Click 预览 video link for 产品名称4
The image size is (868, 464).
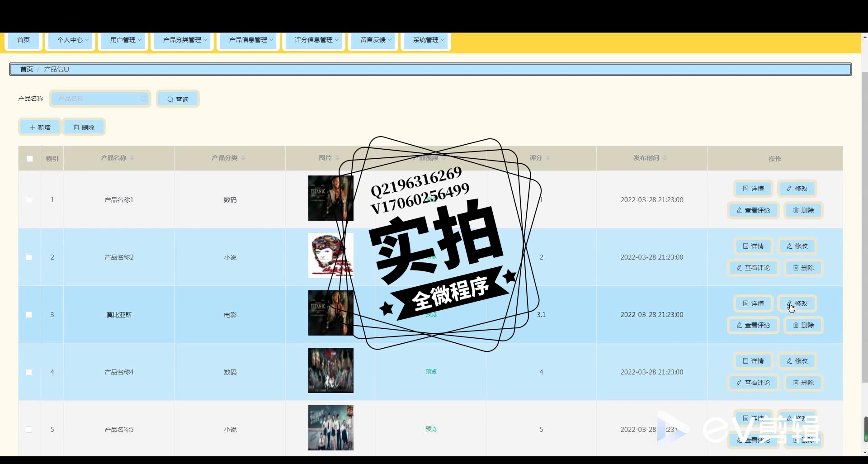(x=431, y=372)
